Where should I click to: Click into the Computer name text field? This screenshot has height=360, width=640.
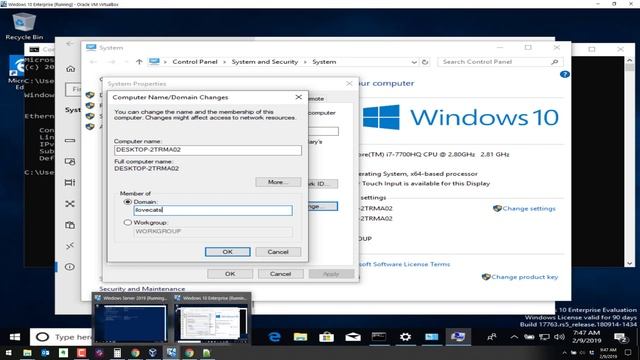coord(208,150)
